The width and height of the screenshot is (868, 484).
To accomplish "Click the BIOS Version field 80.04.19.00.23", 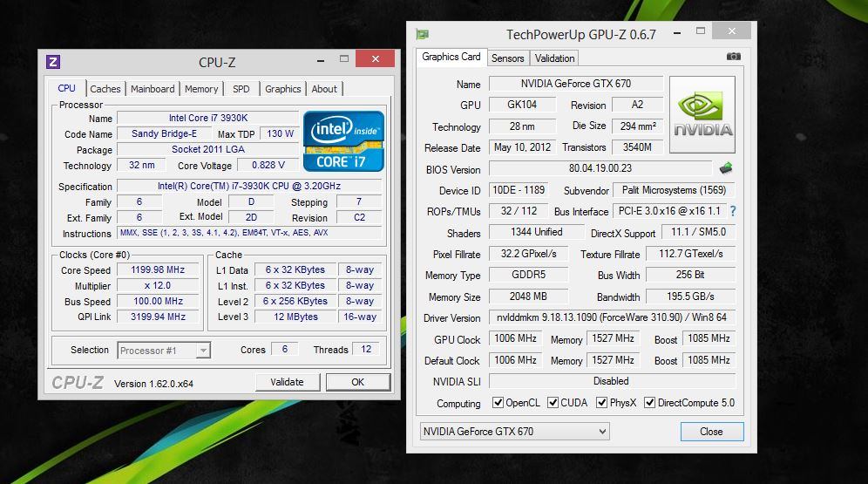I will tap(600, 168).
